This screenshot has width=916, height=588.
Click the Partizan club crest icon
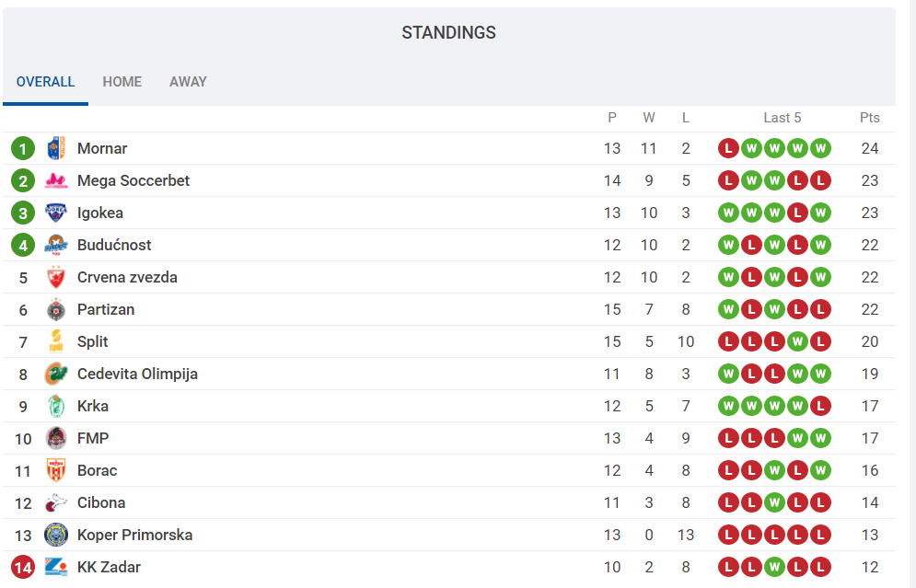tap(56, 309)
